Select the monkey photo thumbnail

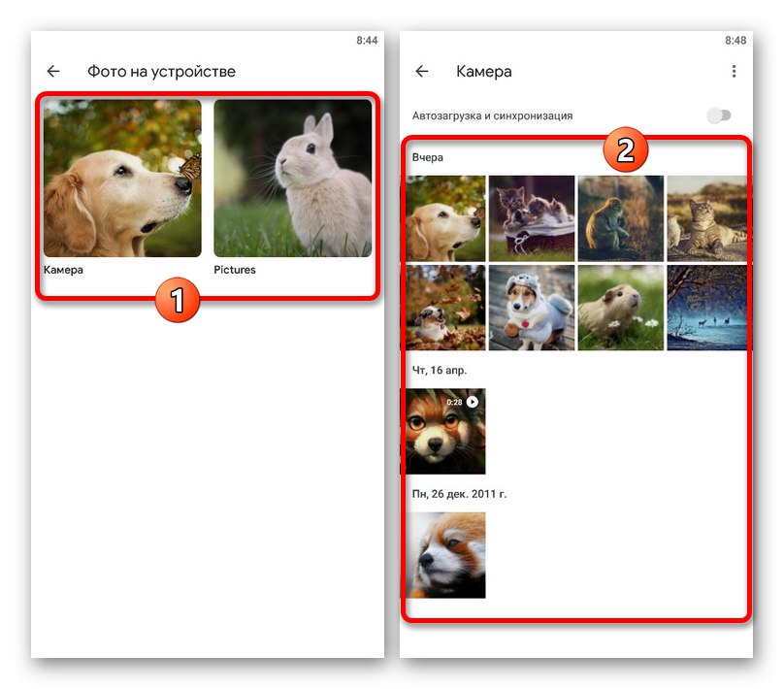[x=621, y=216]
